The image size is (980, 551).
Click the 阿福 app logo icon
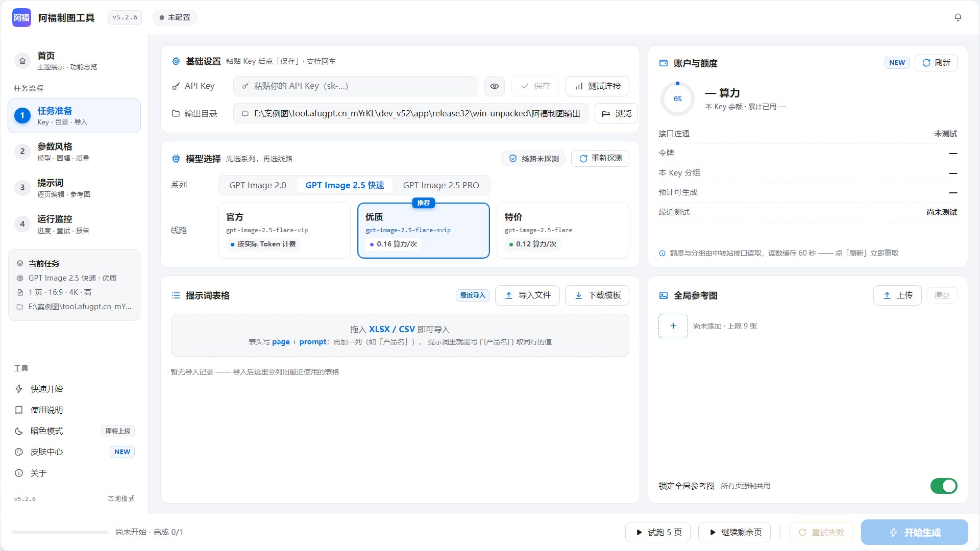tap(21, 17)
